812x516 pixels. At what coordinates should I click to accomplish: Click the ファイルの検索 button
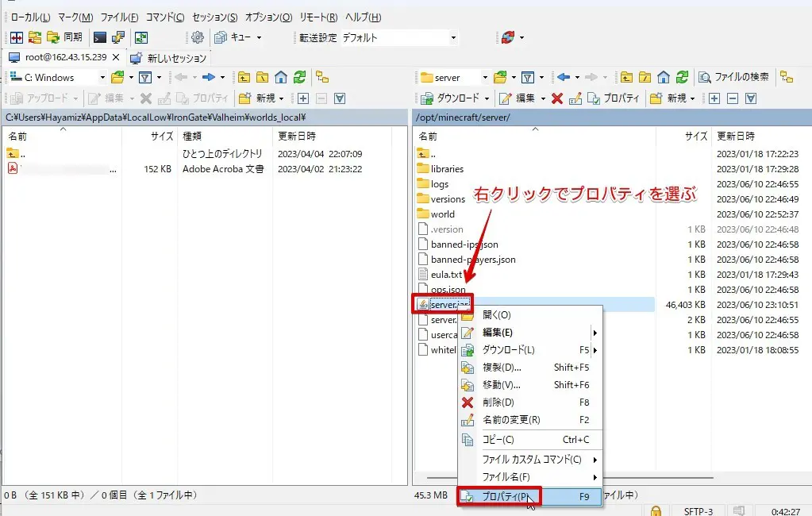pos(733,77)
